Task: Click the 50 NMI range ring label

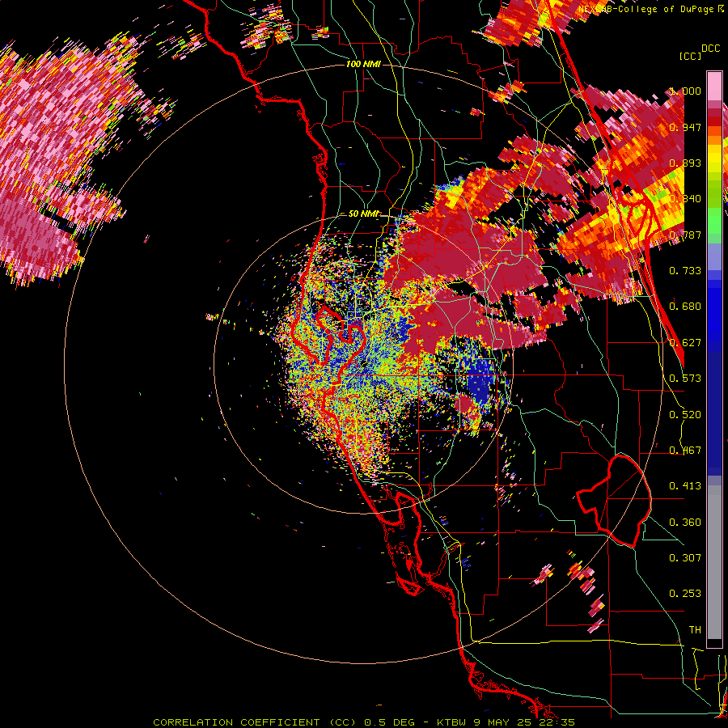Action: click(x=363, y=214)
